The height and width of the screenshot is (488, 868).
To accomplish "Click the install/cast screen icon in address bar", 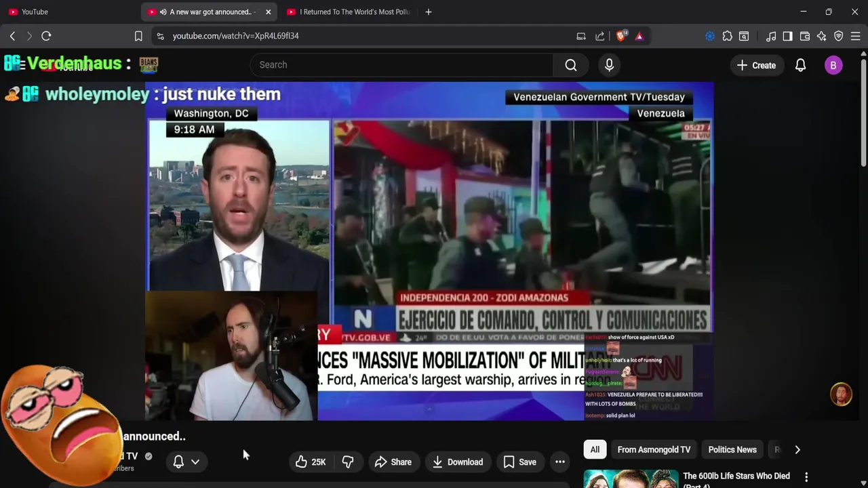I will click(581, 36).
